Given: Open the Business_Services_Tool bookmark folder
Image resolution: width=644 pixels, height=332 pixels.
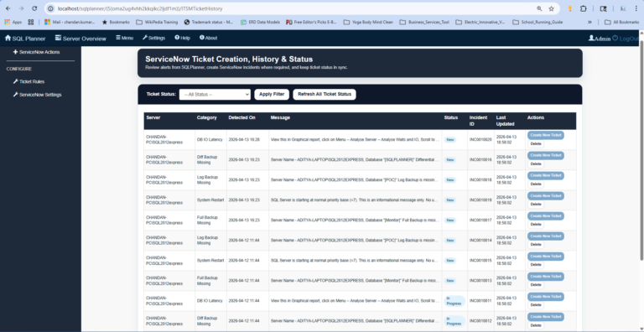Looking at the screenshot, I should coord(424,22).
